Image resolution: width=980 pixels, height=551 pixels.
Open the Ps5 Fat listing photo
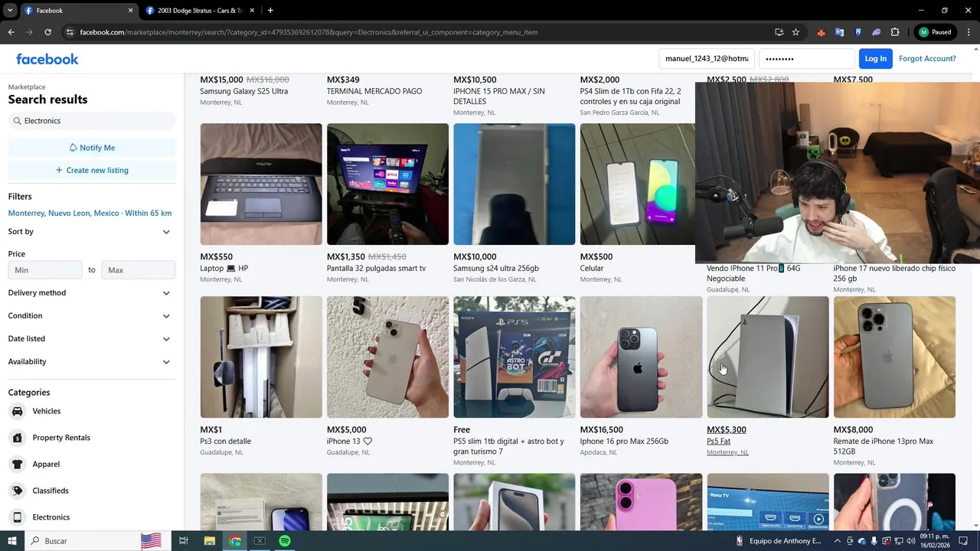coord(768,357)
